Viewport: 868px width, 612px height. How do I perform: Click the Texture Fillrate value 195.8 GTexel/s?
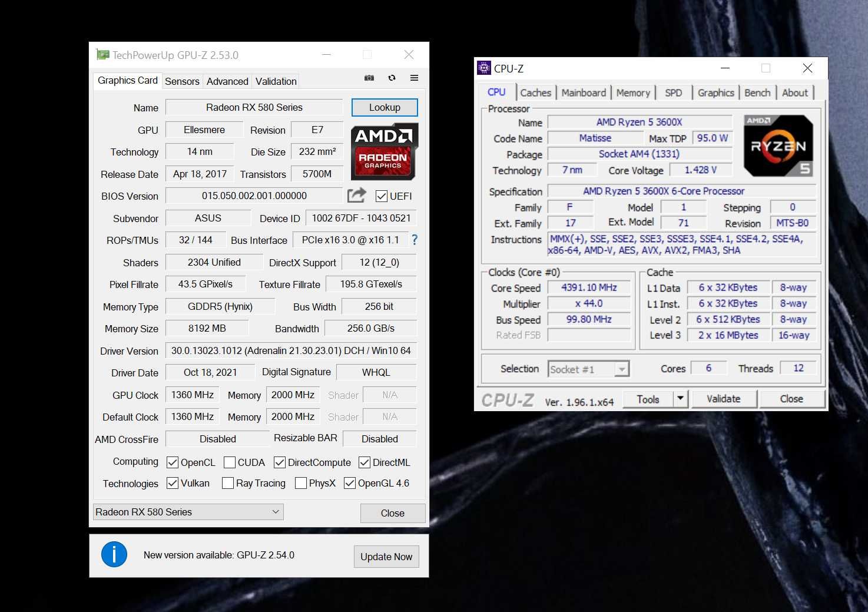[x=371, y=284]
